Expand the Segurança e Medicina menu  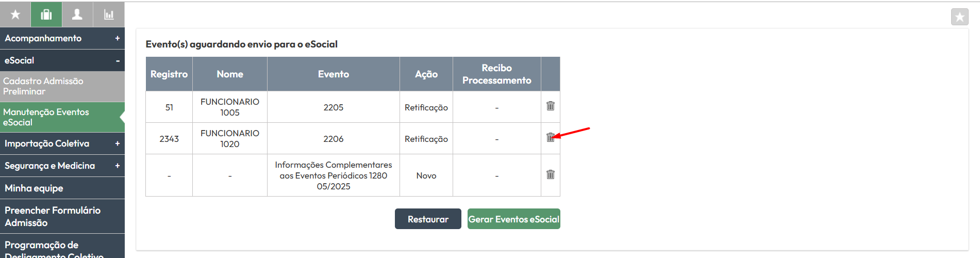click(x=62, y=166)
